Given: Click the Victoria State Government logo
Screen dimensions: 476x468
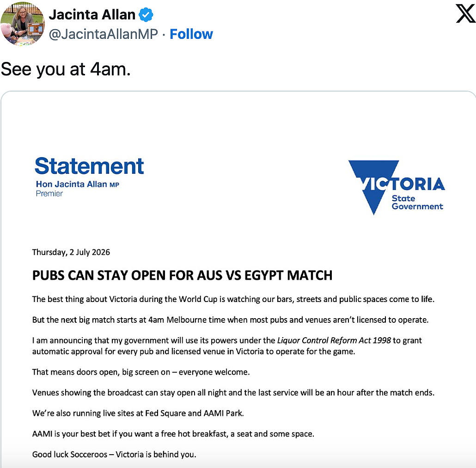Looking at the screenshot, I should click(397, 187).
